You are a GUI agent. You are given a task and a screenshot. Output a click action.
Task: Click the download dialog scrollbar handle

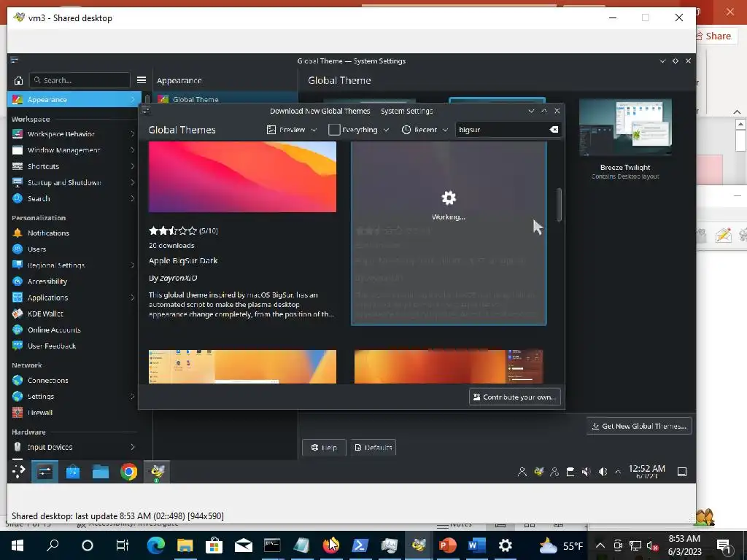click(560, 205)
